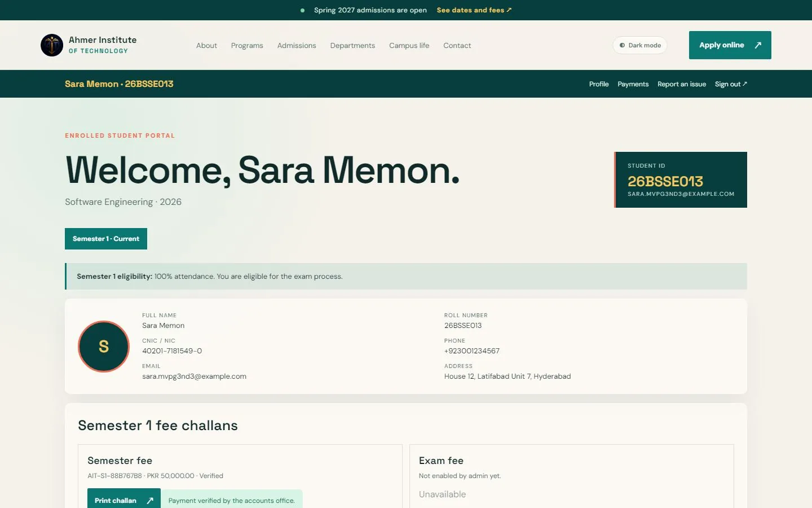Click the phone number '+923001234567'
This screenshot has height=508, width=812.
click(x=472, y=351)
